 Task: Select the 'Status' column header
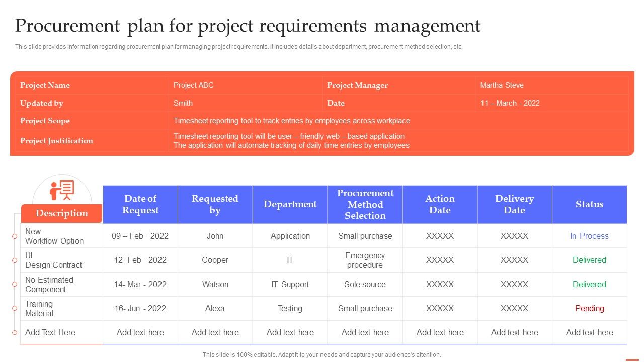[589, 204]
